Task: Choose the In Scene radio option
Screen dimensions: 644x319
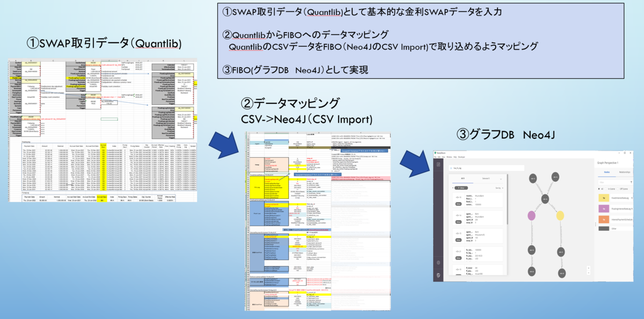Action: [x=606, y=189]
